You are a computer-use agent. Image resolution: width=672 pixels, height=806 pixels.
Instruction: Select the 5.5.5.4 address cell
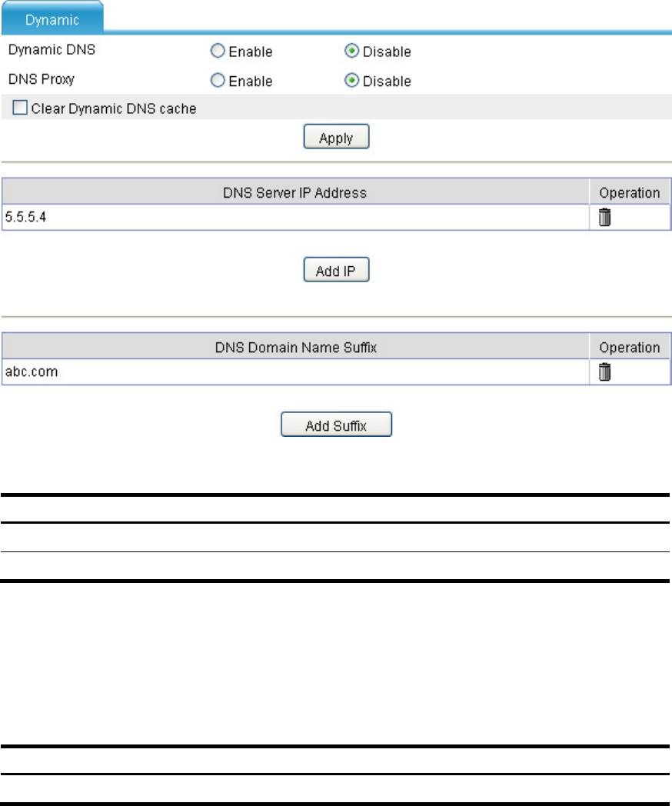click(296, 218)
